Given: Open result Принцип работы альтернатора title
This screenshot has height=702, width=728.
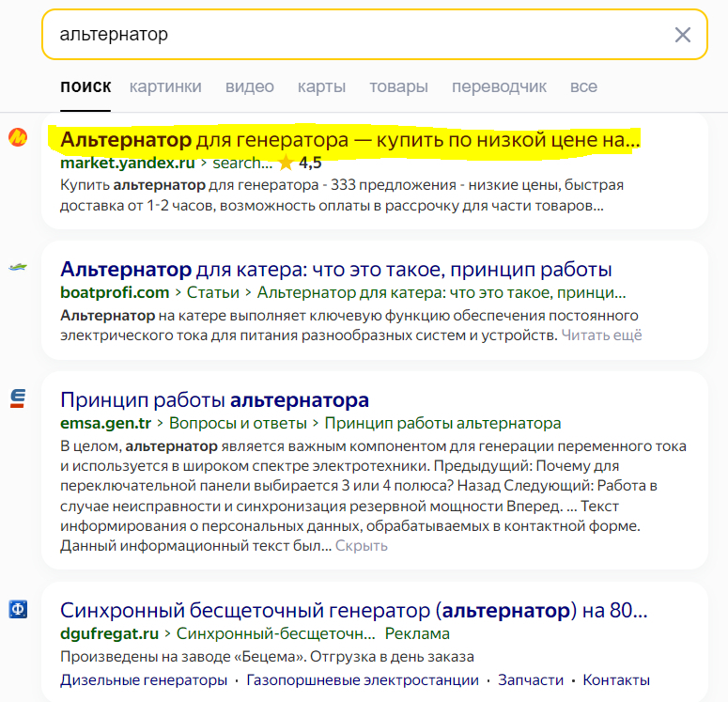Looking at the screenshot, I should [x=214, y=400].
